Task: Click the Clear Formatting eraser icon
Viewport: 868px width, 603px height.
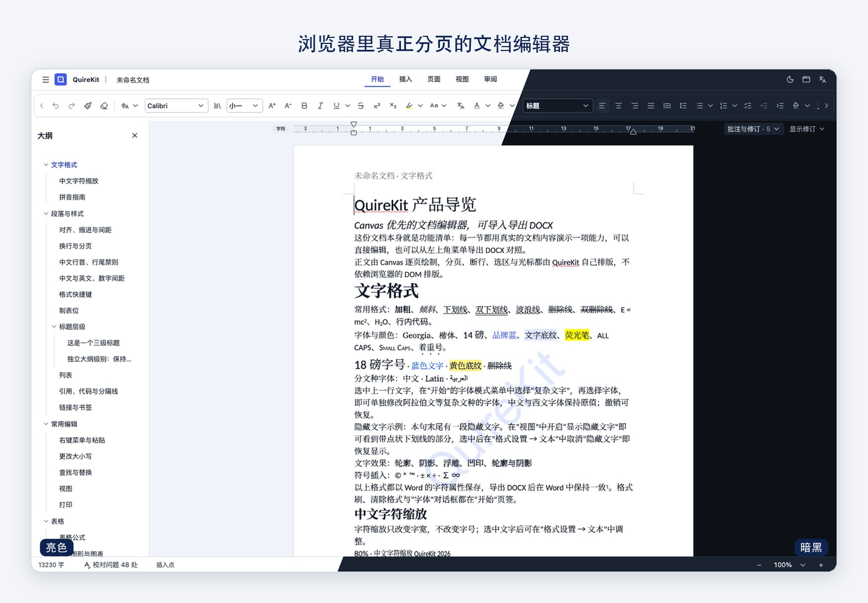Action: 104,106
